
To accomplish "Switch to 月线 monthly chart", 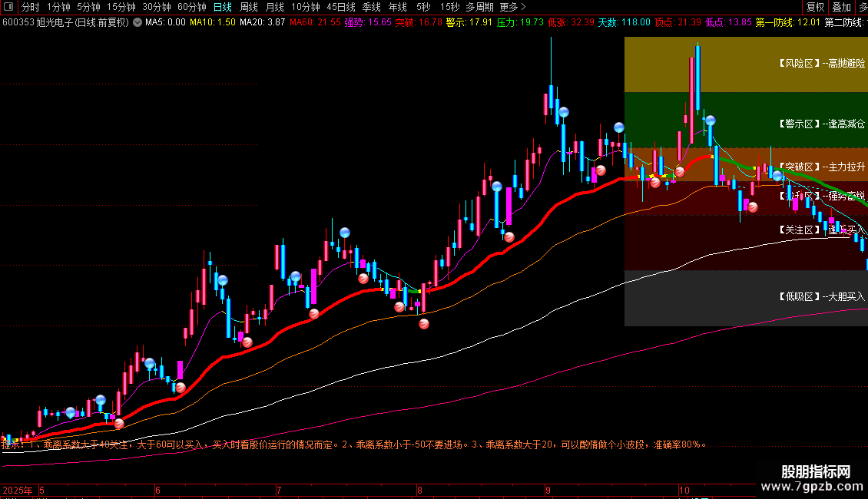I will point(274,7).
